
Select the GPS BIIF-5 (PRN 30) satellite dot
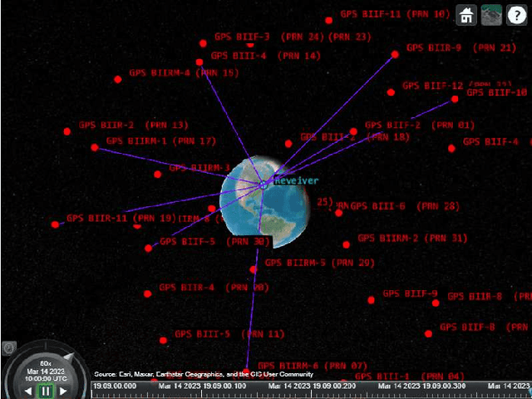point(149,248)
